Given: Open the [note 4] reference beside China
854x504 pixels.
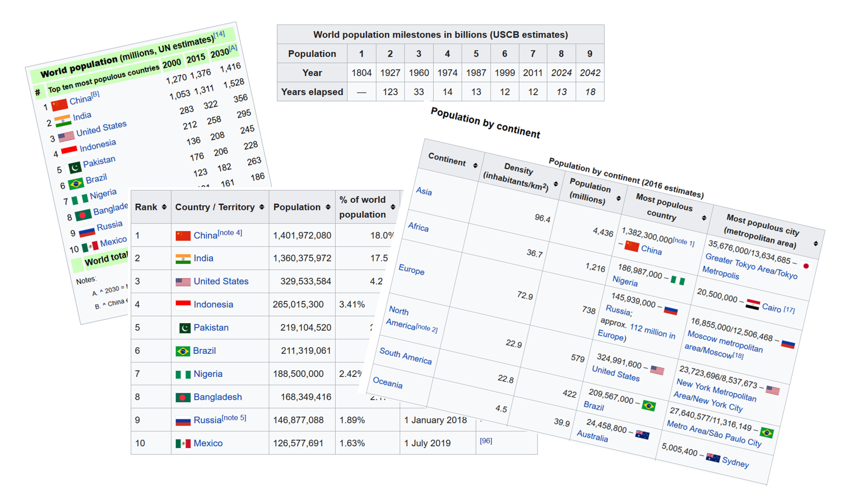Looking at the screenshot, I should 230,233.
